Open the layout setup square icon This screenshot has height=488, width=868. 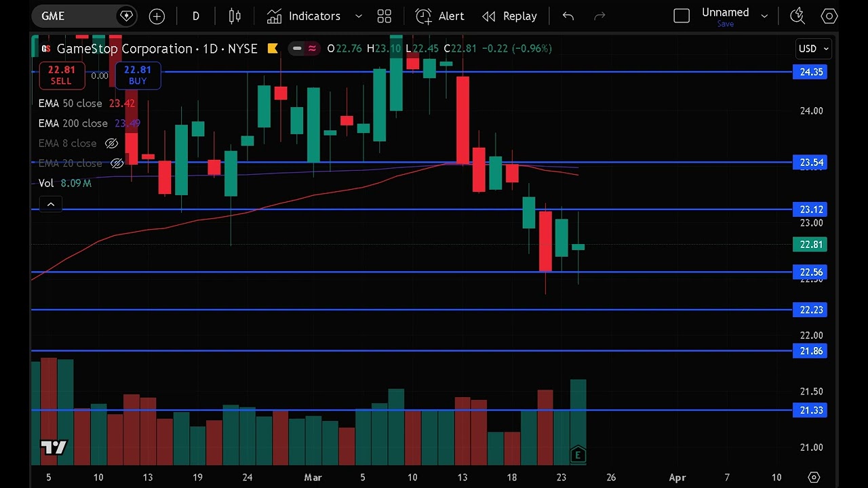point(682,16)
